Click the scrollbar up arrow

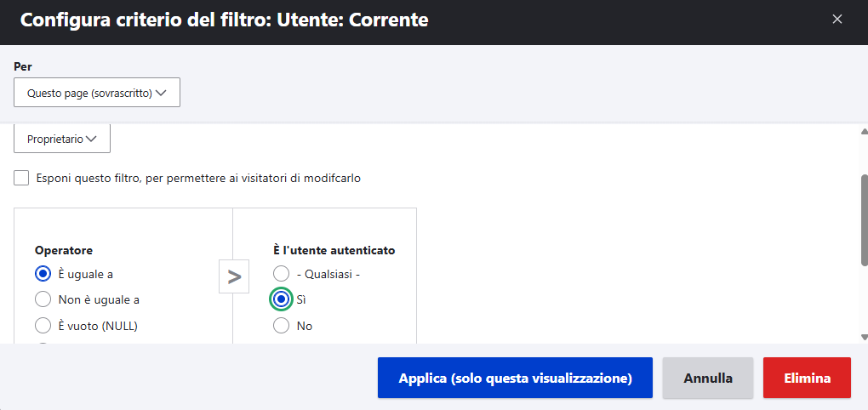click(x=864, y=132)
